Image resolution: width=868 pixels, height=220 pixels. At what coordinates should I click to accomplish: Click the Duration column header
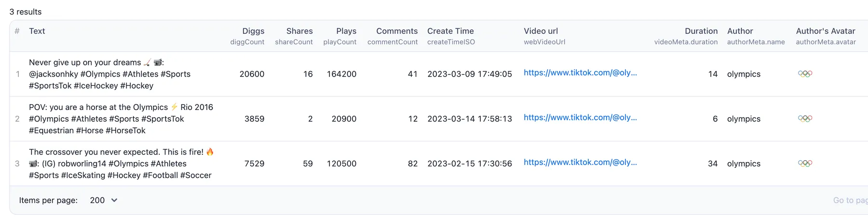(701, 31)
